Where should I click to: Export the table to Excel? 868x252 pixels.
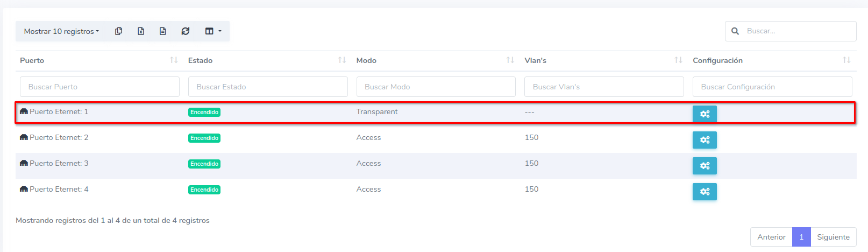tap(141, 31)
